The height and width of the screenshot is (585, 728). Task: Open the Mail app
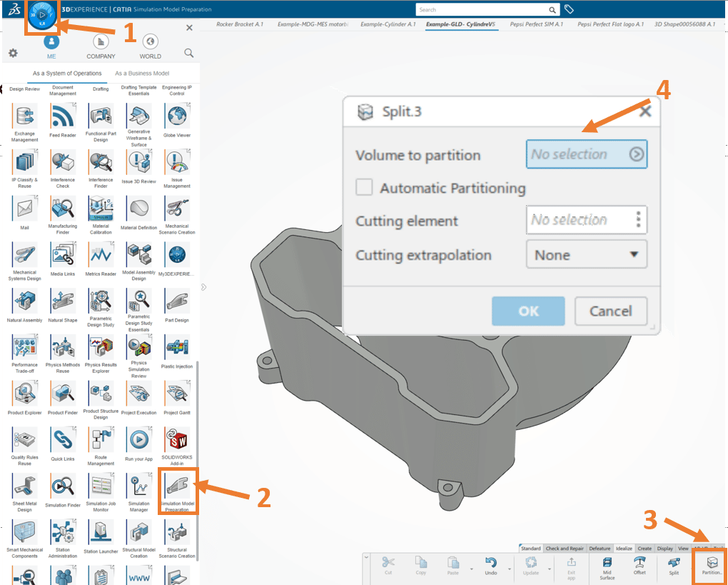(24, 213)
